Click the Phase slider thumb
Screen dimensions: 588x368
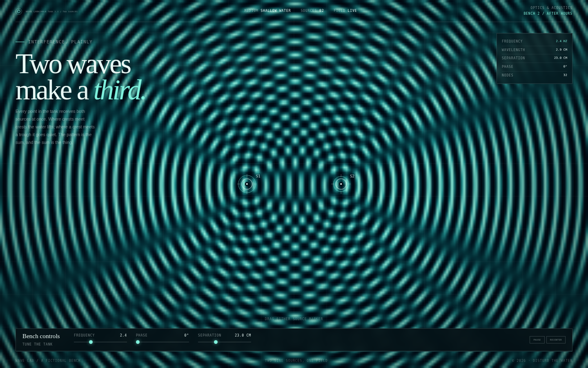138,342
